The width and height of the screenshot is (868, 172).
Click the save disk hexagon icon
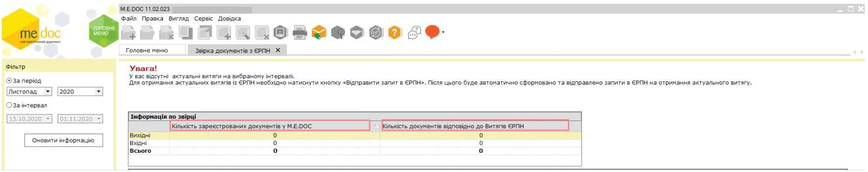[x=280, y=32]
